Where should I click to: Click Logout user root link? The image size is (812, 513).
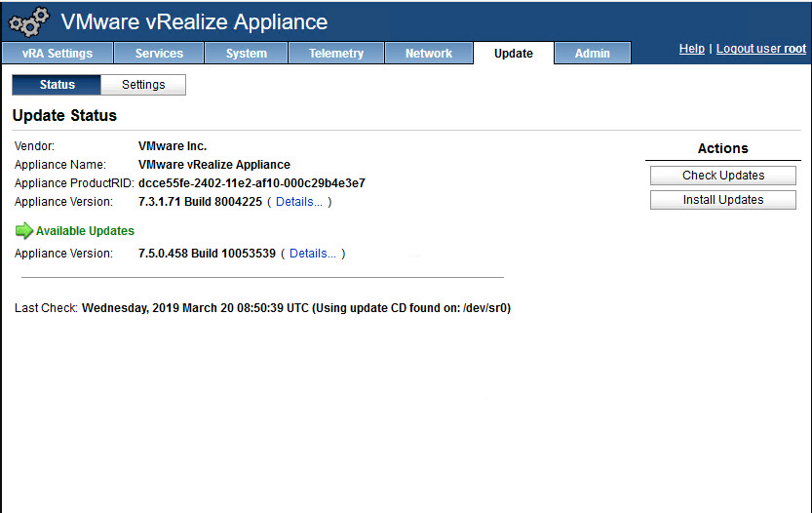pyautogui.click(x=761, y=49)
